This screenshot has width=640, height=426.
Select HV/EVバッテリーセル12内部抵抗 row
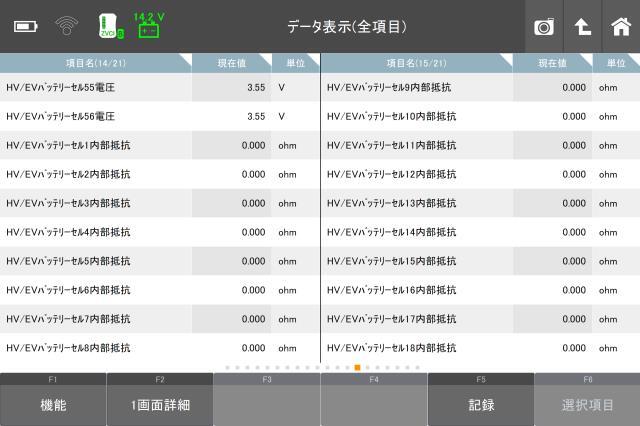(480, 174)
